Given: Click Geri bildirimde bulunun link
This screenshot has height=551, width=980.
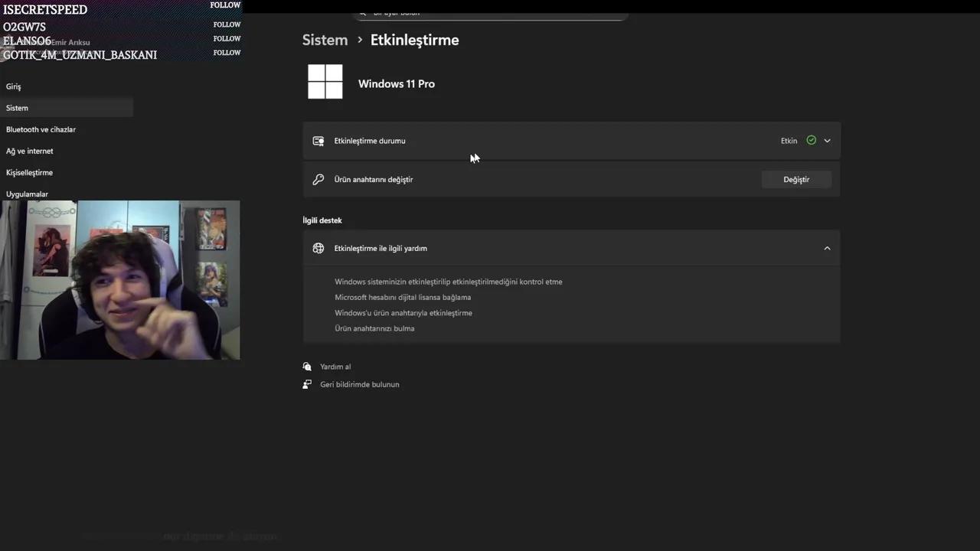Looking at the screenshot, I should click(x=360, y=384).
